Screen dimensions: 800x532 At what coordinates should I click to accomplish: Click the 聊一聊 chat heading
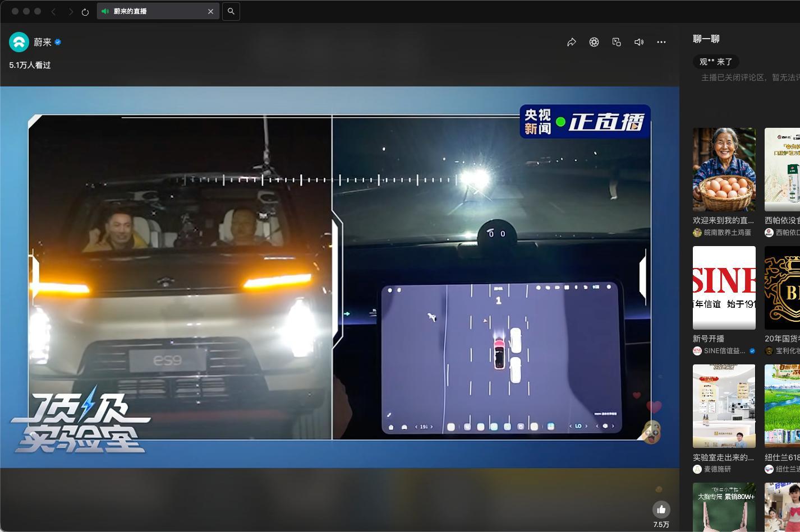click(706, 39)
